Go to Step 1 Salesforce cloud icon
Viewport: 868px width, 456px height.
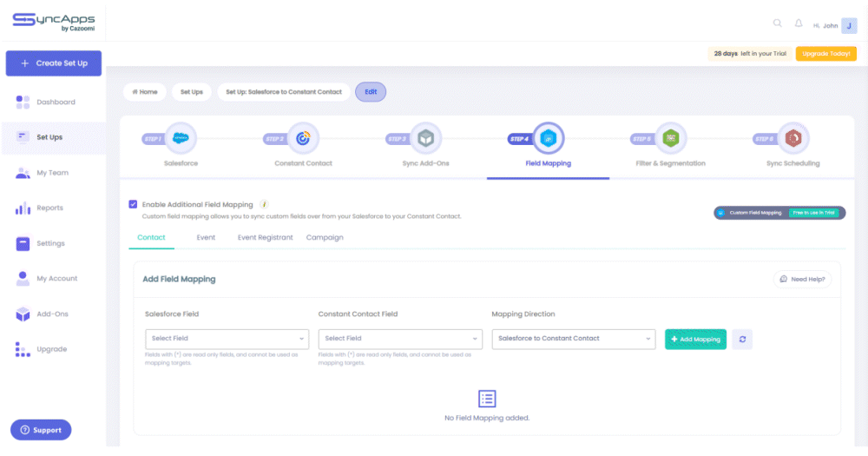point(181,138)
